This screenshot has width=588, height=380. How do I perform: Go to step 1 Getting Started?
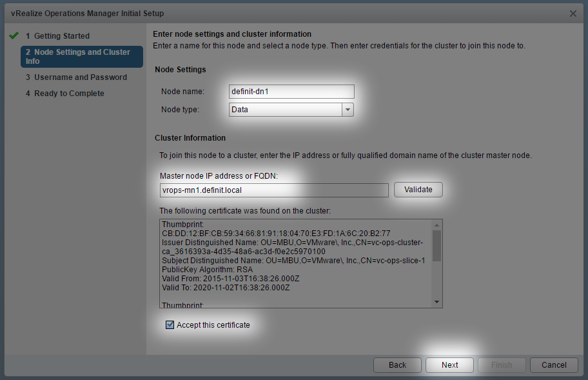[x=58, y=36]
